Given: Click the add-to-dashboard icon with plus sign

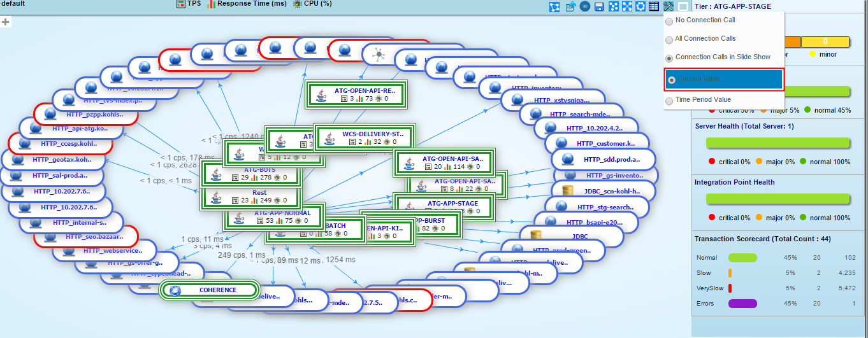Looking at the screenshot, I should [x=570, y=6].
